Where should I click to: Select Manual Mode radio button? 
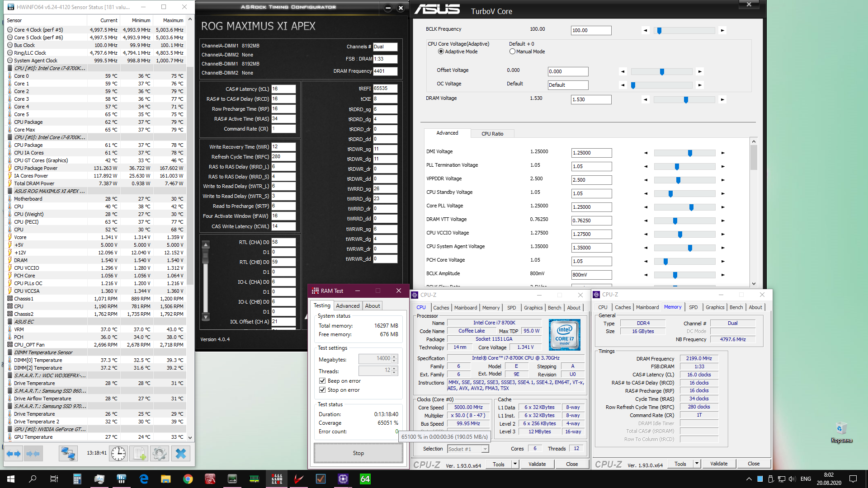(512, 52)
